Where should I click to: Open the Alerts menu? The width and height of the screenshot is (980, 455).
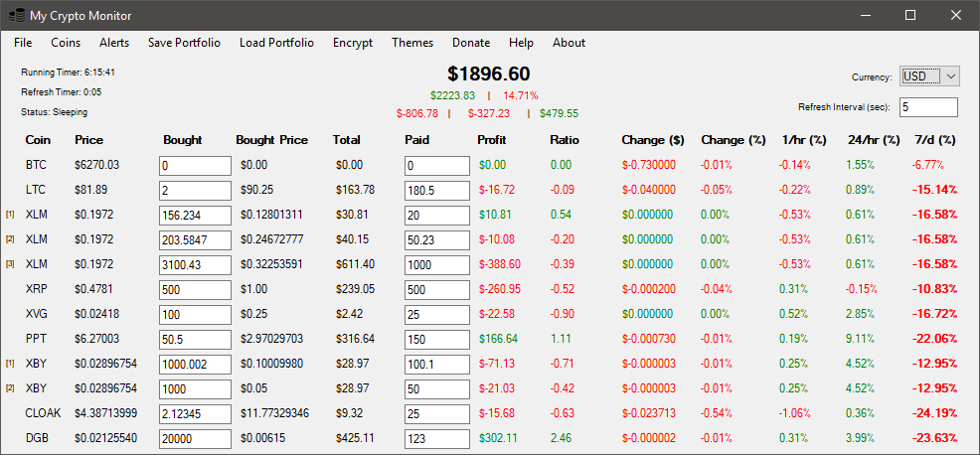114,43
